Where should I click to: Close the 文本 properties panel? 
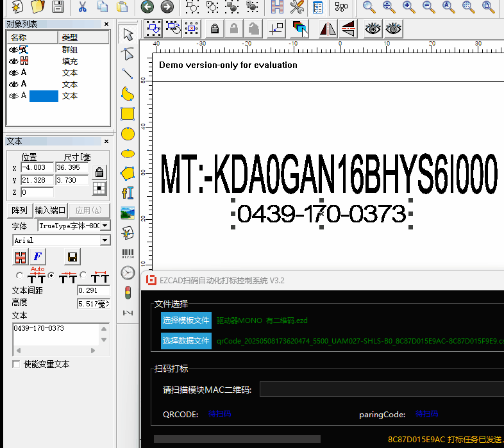106,142
